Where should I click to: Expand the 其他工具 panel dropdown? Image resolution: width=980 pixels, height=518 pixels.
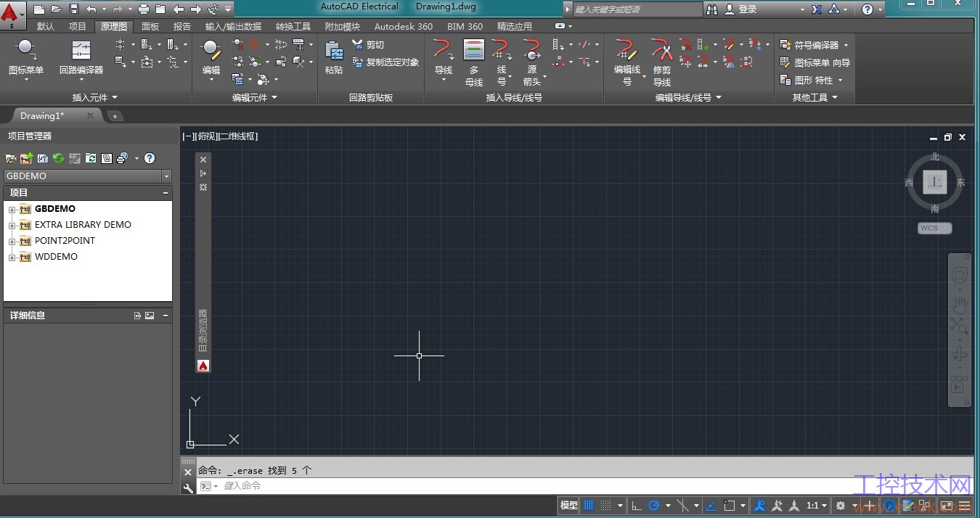pos(814,97)
